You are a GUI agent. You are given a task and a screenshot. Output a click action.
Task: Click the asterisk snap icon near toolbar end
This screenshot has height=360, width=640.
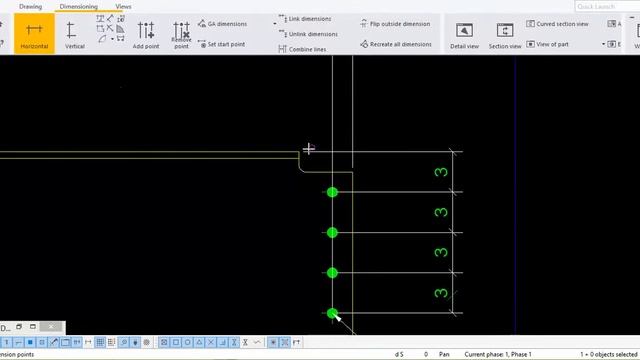click(273, 342)
